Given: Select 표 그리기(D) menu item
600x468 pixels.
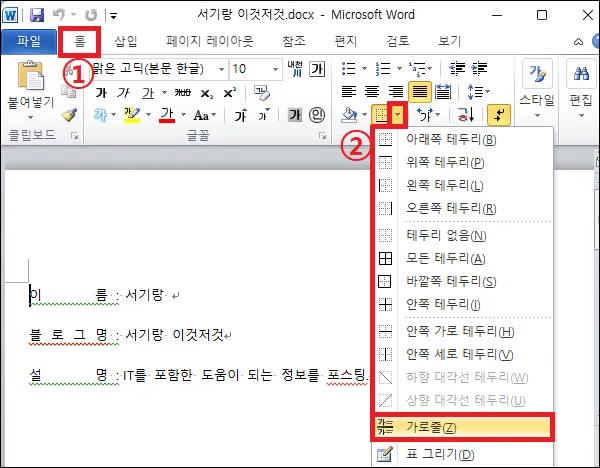Looking at the screenshot, I should tap(463, 454).
